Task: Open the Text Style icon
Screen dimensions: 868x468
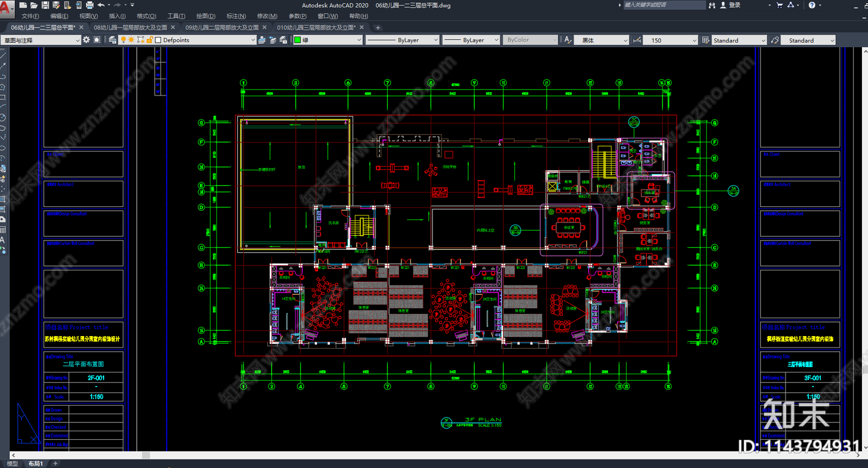Action: (x=568, y=40)
